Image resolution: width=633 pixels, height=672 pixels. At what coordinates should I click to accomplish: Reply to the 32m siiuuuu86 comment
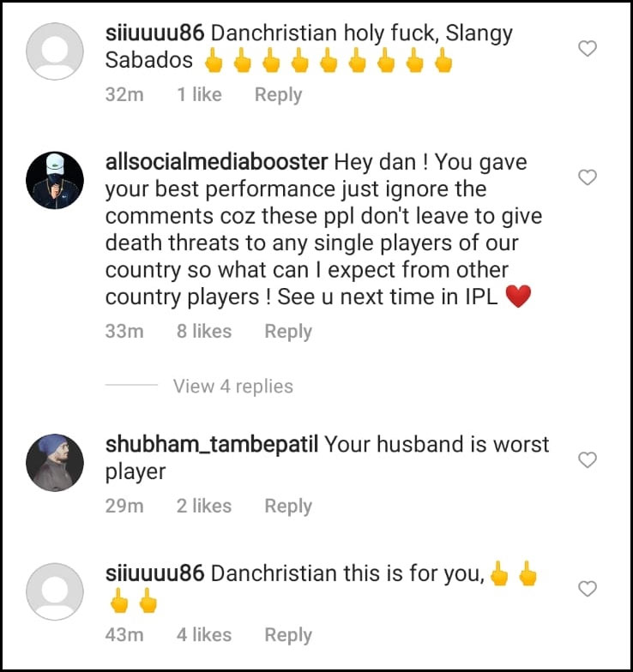[x=278, y=94]
